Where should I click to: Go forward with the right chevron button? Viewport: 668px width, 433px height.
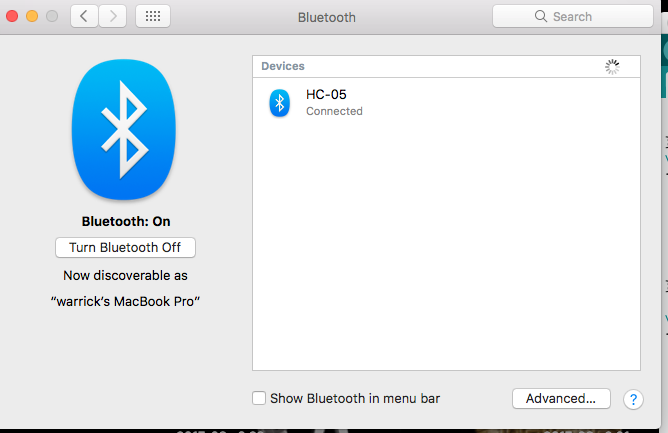click(113, 17)
